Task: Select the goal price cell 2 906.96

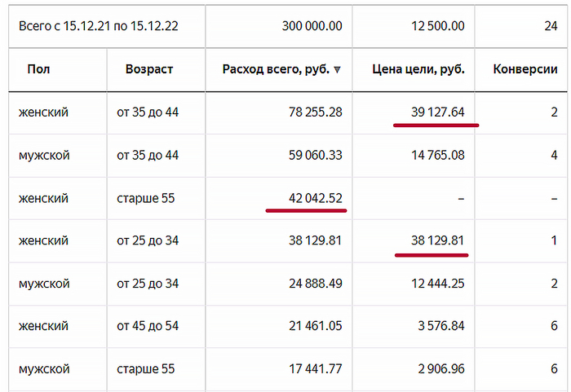Action: pyautogui.click(x=440, y=369)
